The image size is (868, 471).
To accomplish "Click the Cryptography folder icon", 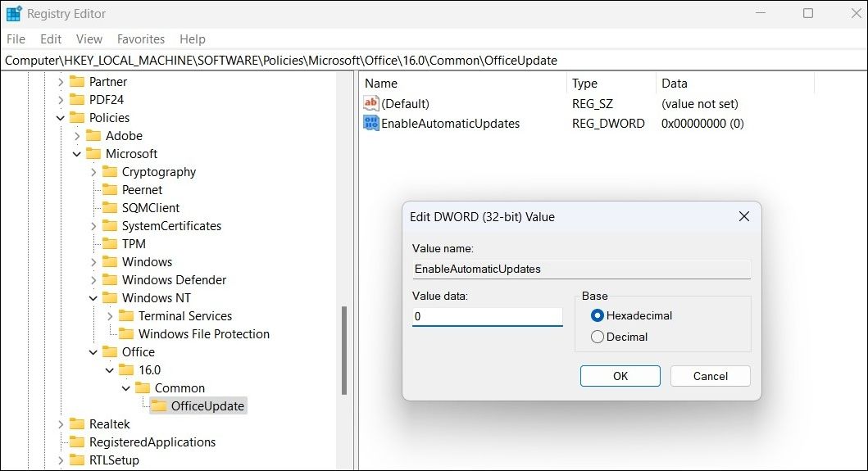I will pos(110,171).
